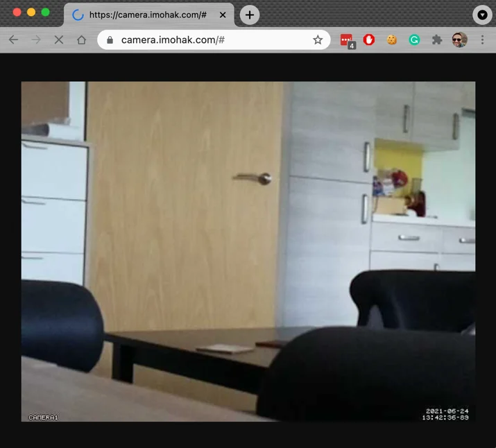View site info via the lock icon

[110, 40]
